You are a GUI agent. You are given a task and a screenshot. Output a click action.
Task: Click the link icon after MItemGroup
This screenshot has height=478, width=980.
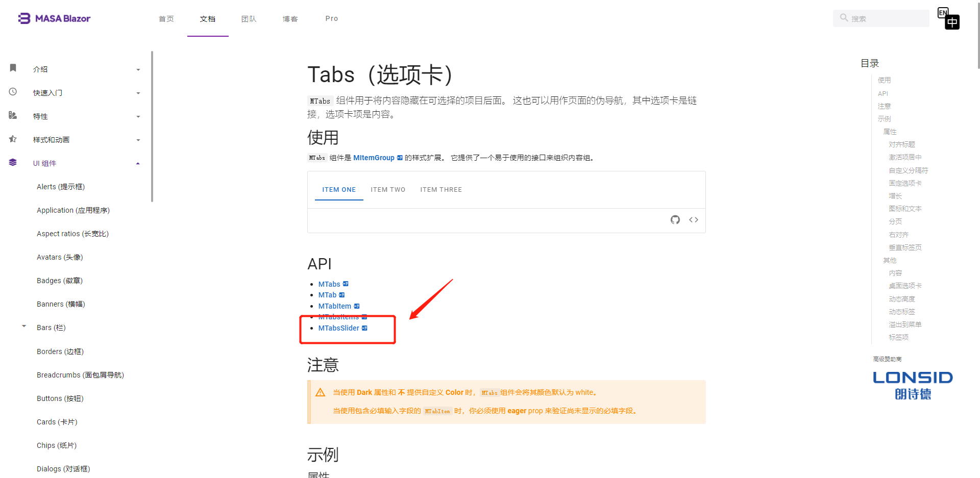pos(400,158)
